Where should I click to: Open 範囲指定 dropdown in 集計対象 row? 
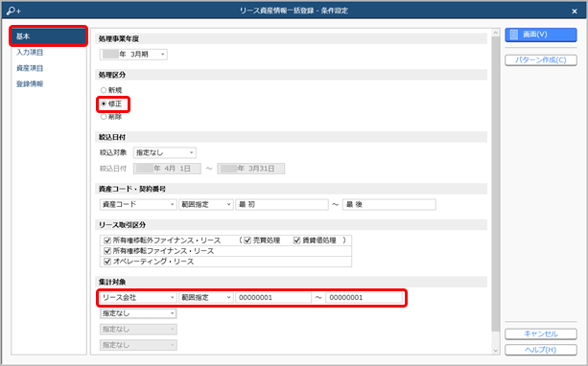(206, 297)
